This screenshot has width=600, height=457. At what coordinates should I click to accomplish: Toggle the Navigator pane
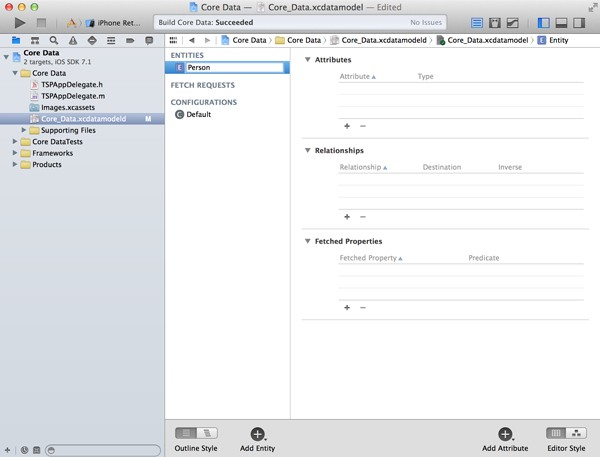(x=543, y=23)
